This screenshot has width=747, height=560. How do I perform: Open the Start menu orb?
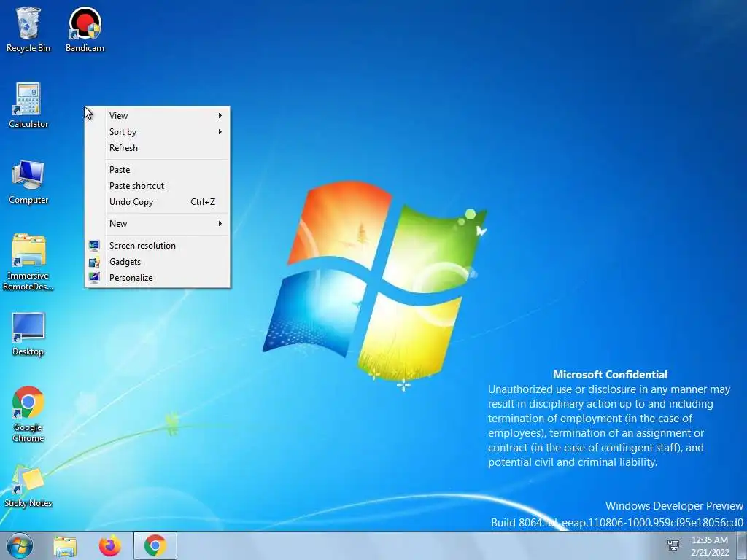click(x=20, y=545)
